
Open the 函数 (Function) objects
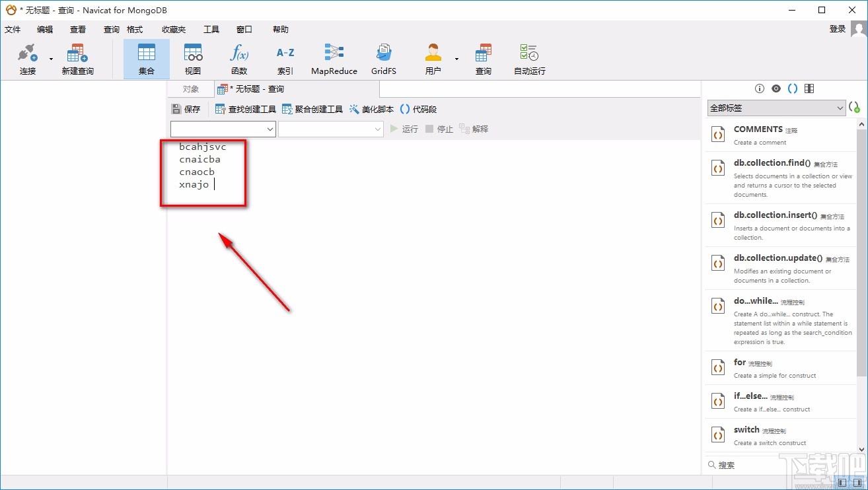click(x=239, y=59)
